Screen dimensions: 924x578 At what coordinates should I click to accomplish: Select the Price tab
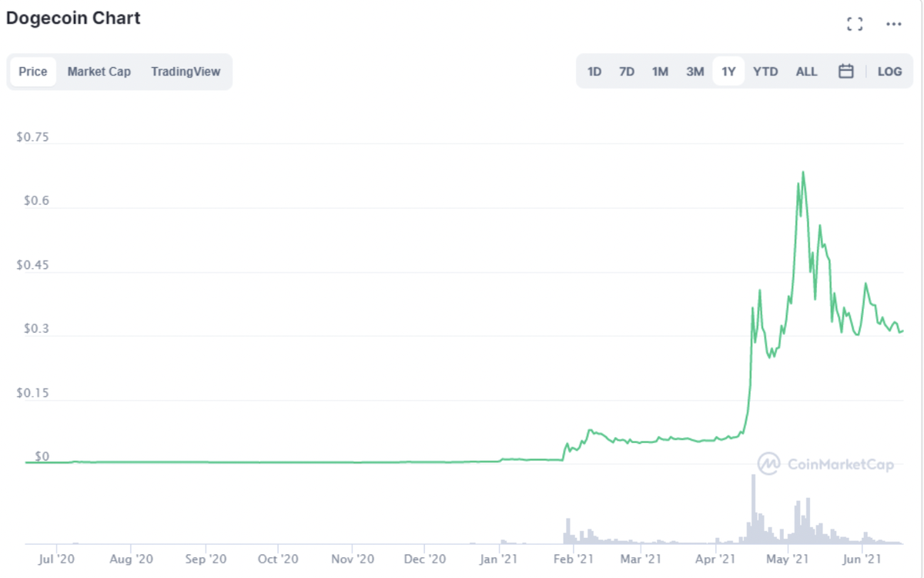coord(33,72)
